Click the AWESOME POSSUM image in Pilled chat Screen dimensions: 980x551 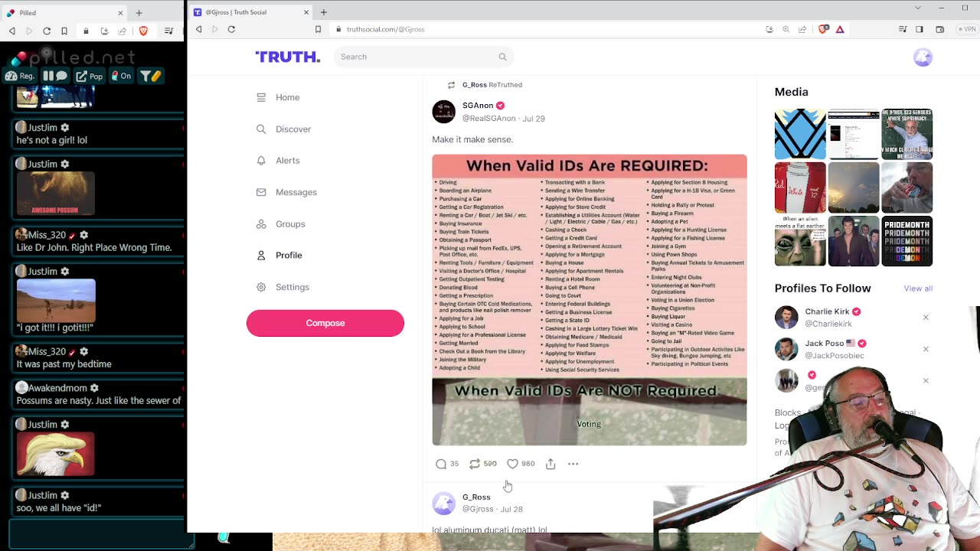coord(56,194)
